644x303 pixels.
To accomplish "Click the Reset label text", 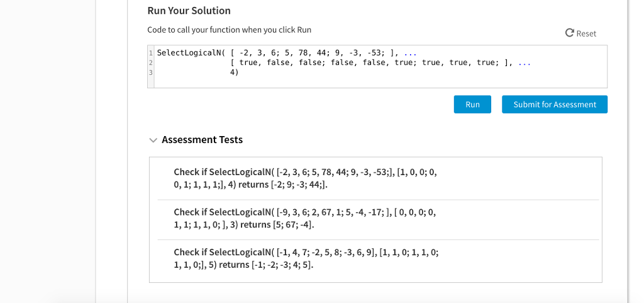I will tap(586, 34).
